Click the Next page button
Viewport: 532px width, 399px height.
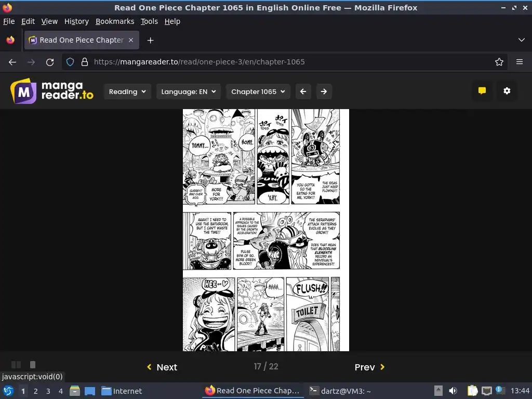click(x=162, y=367)
